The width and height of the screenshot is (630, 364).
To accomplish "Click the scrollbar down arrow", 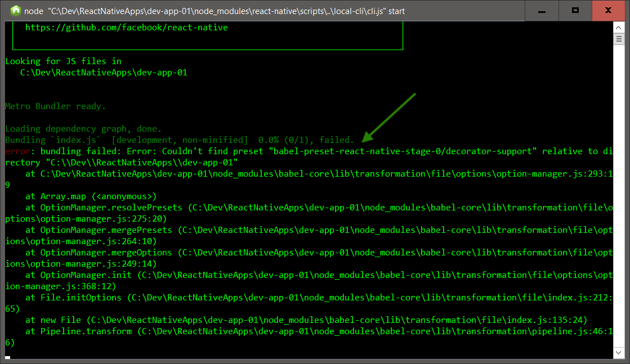I will 618,353.
